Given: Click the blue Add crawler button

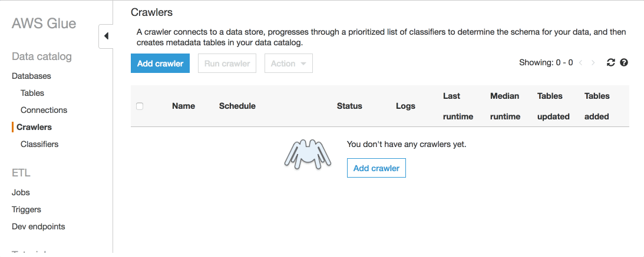Looking at the screenshot, I should 160,64.
